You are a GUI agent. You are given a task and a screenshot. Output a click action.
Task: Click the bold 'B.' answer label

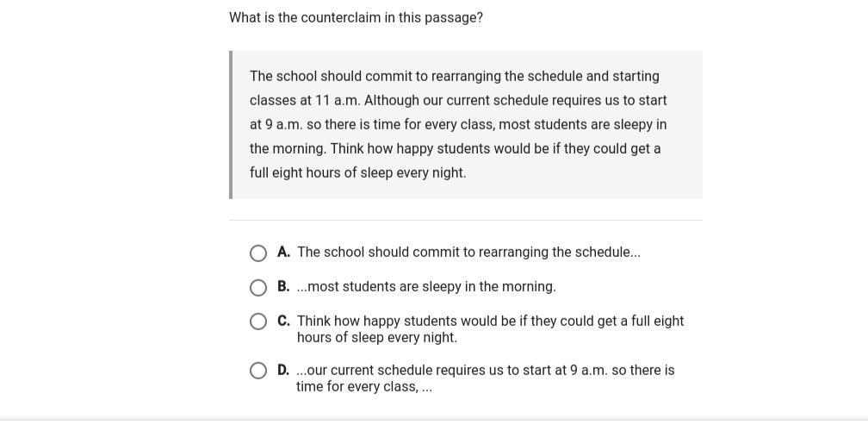283,286
